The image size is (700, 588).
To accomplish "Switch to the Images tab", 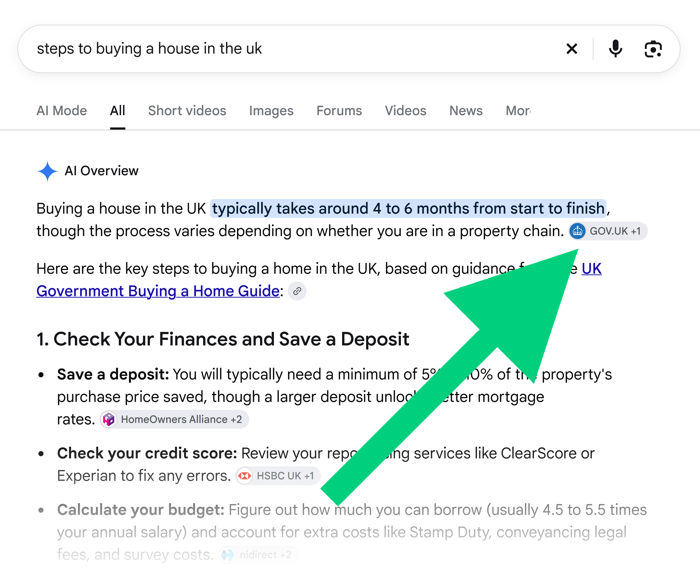I will pyautogui.click(x=271, y=111).
